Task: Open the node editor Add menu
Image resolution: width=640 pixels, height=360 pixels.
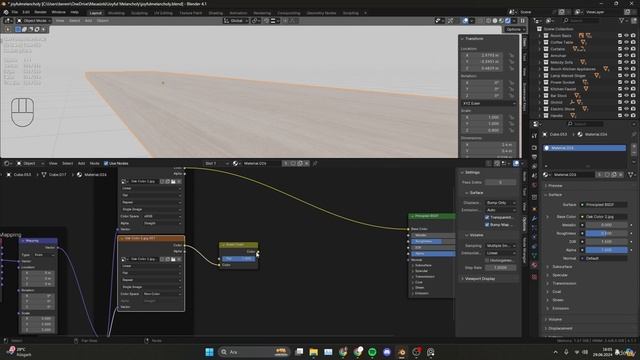Action: 81,163
